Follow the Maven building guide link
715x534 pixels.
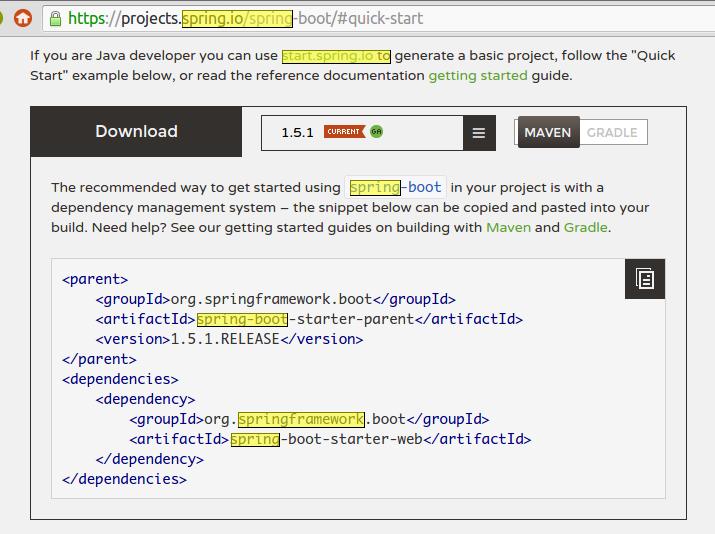508,227
